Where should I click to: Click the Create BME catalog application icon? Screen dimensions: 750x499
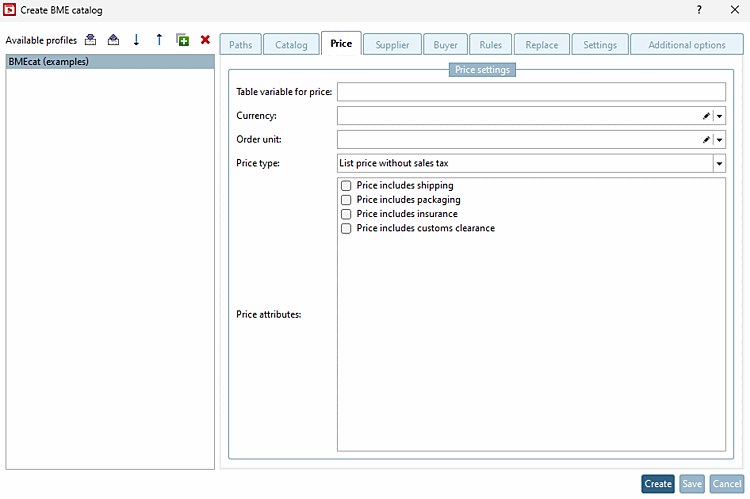10,10
